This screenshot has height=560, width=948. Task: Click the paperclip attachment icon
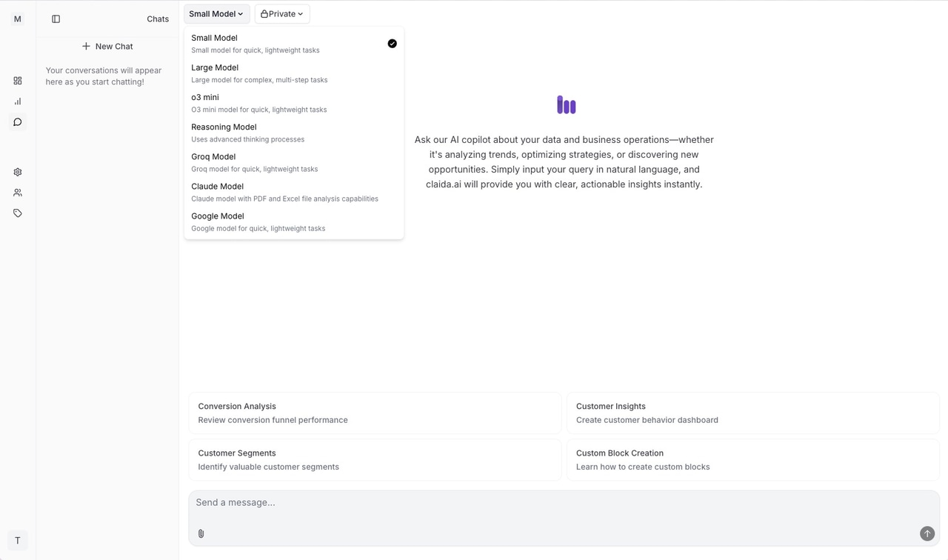coord(201,533)
